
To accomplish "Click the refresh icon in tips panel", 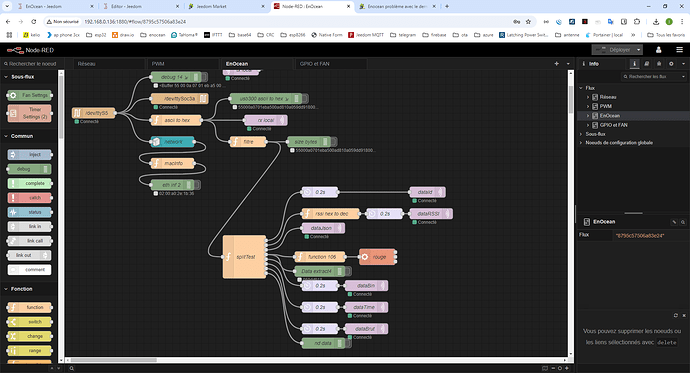I will 675,315.
